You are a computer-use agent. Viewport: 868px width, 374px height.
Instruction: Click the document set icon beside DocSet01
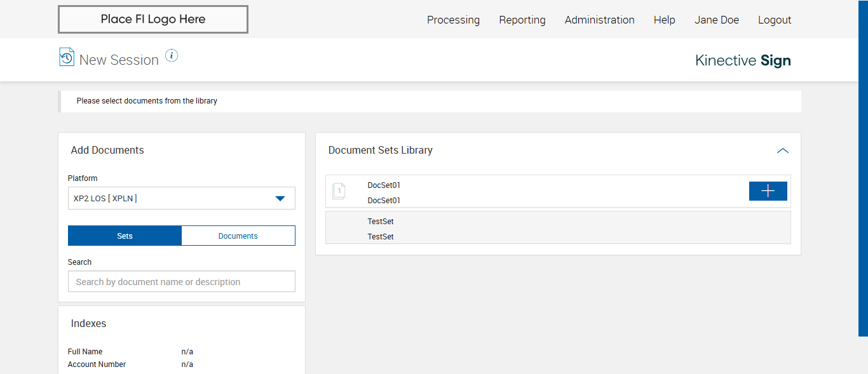coord(339,190)
